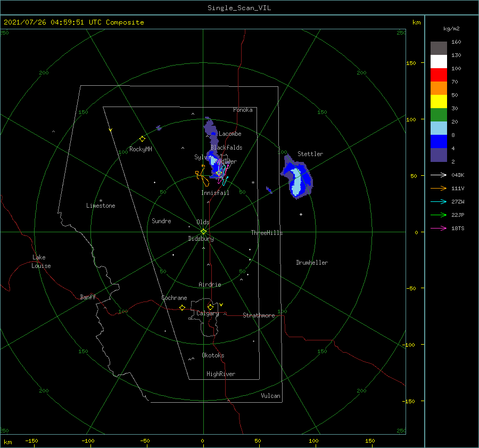Click the Sundre city label
This screenshot has width=479, height=448.
pos(161,221)
